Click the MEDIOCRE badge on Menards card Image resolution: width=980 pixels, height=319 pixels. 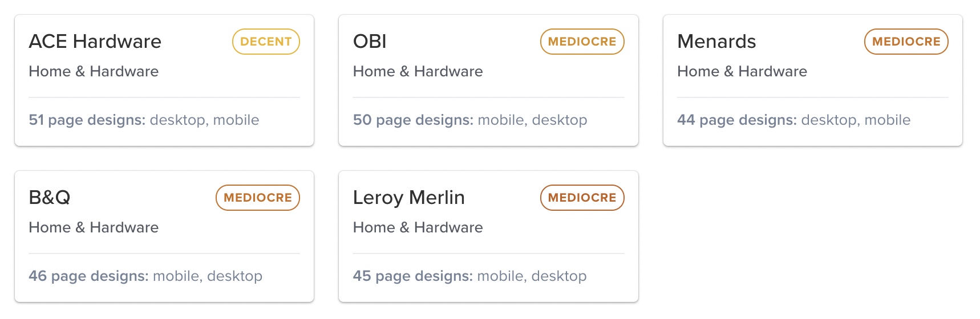click(x=906, y=42)
